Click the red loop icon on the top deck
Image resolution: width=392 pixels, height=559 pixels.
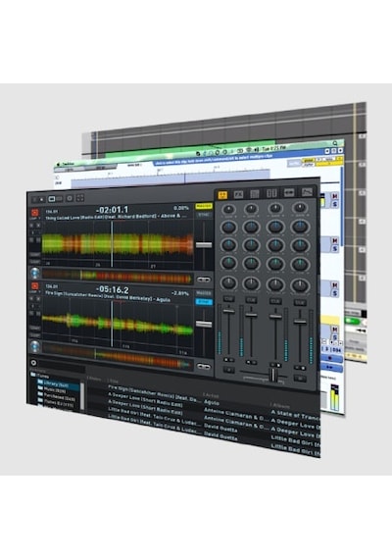[x=35, y=213]
